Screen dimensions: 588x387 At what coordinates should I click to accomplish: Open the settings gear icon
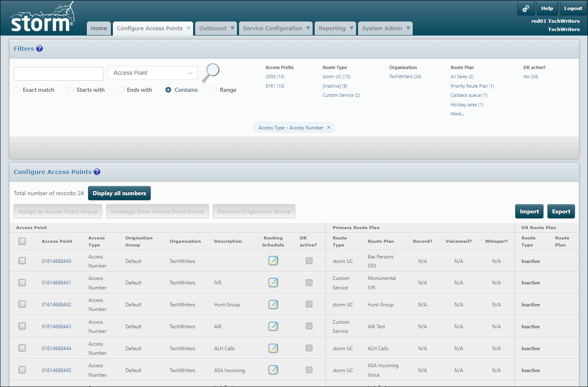[x=526, y=8]
